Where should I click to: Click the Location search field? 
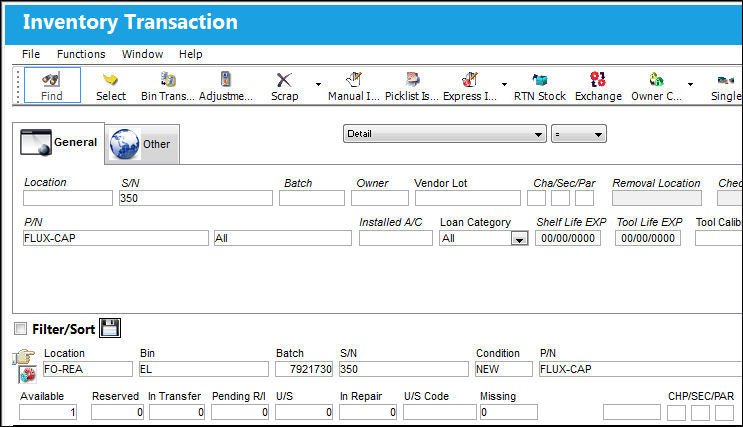(x=68, y=198)
